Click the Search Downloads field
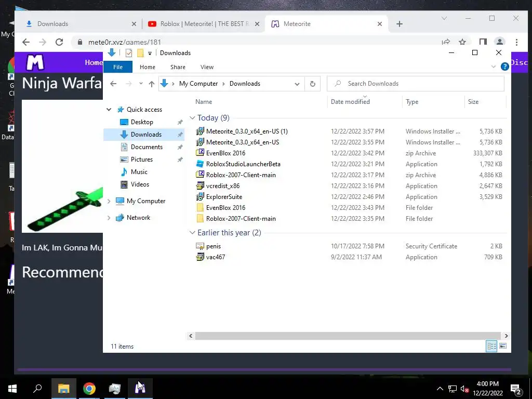Screen dimensions: 532x399 pyautogui.click(x=415, y=84)
